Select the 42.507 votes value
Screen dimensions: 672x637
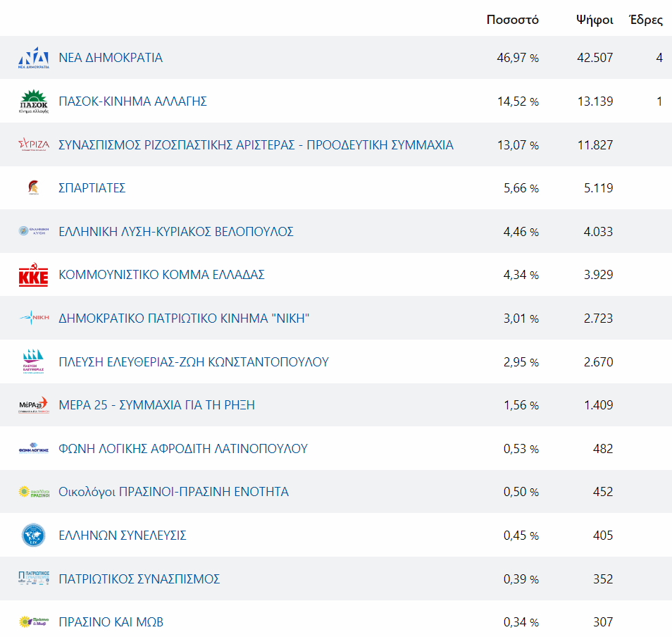(x=595, y=58)
